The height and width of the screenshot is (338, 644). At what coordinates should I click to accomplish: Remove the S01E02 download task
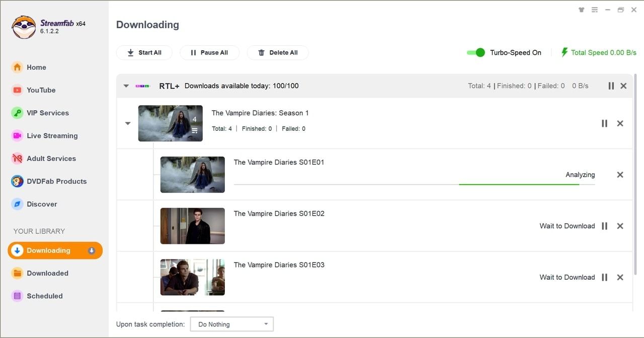[620, 226]
